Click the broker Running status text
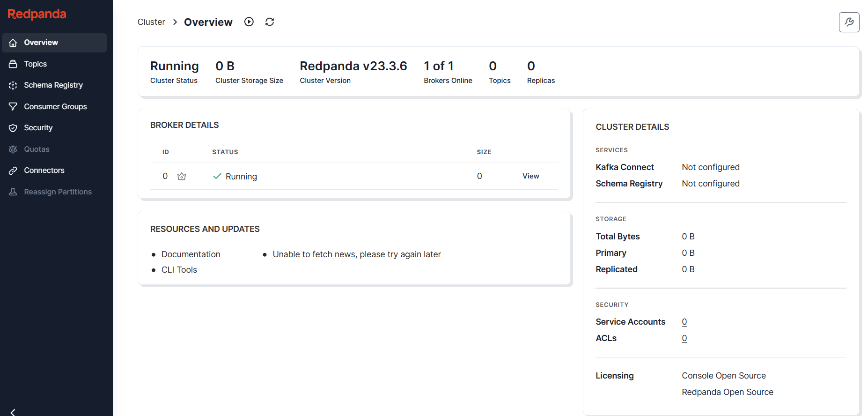 tap(242, 177)
